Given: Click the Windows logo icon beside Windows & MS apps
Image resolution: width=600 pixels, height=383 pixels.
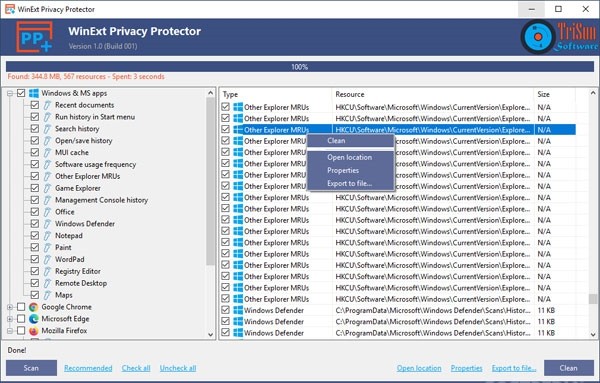Looking at the screenshot, I should (x=34, y=93).
